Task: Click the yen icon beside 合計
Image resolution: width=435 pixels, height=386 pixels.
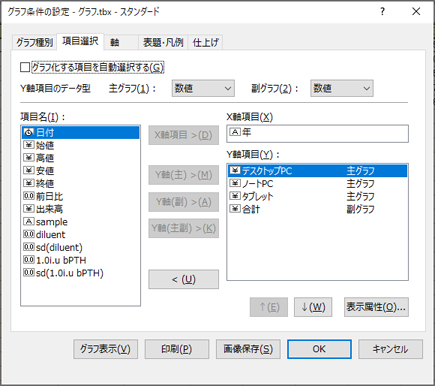Action: pos(235,209)
